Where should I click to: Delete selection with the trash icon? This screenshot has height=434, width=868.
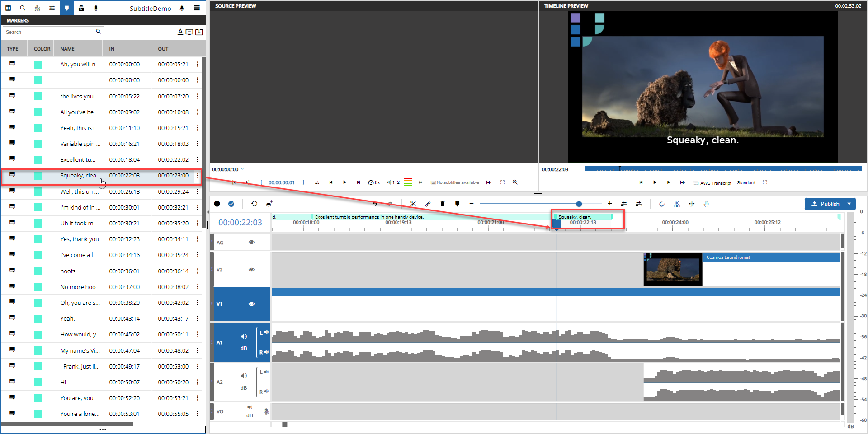click(x=443, y=204)
